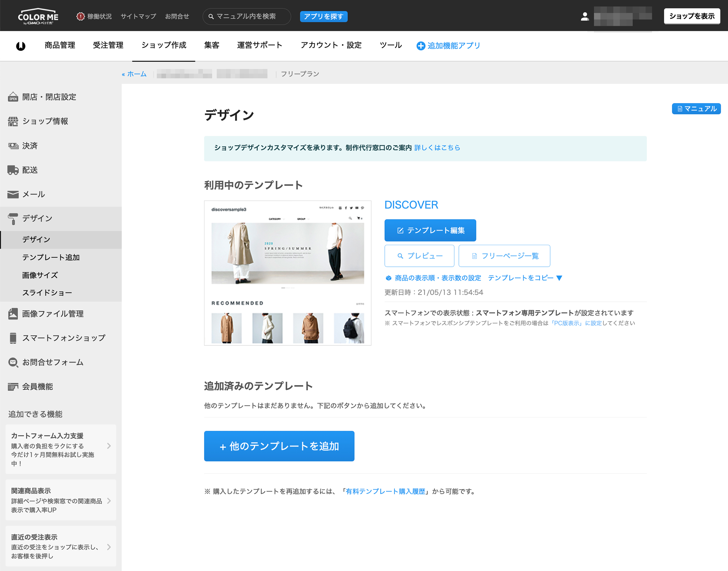Image resolution: width=728 pixels, height=571 pixels.
Task: Click the user account profile icon
Action: coord(585,16)
